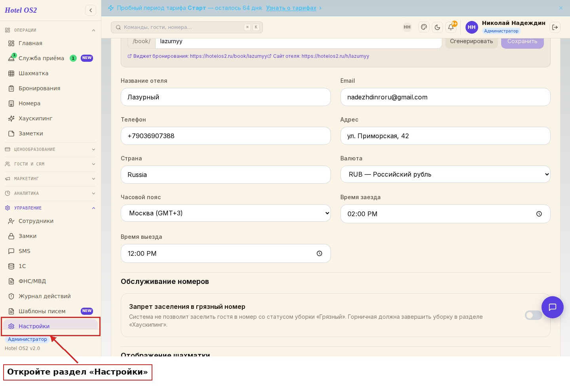Click the Hotel OS2 v2.0 version text

pos(23,348)
